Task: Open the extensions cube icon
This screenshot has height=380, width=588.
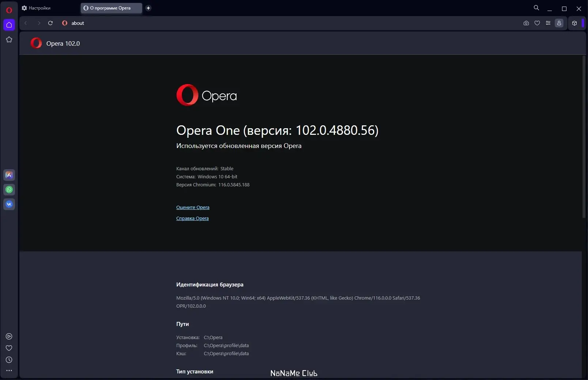Action: click(574, 23)
